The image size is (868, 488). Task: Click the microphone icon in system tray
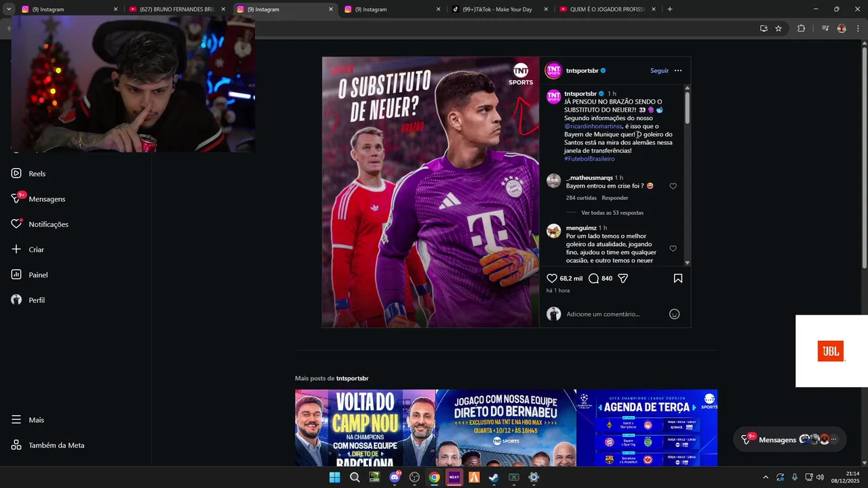tap(795, 477)
